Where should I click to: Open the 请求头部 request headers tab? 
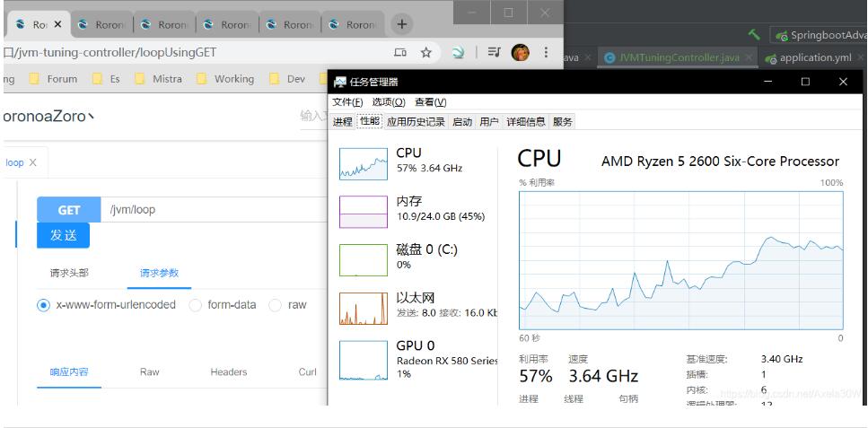(69, 274)
